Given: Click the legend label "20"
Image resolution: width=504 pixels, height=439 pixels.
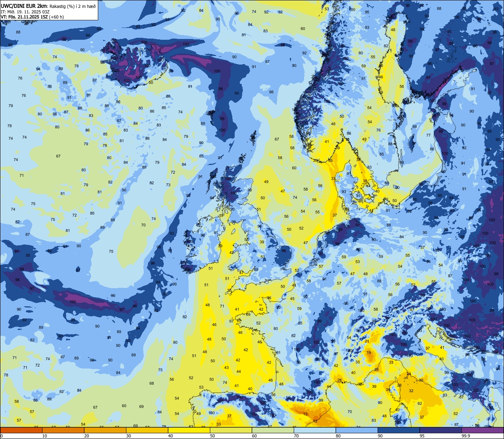Looking at the screenshot, I should click(87, 436).
